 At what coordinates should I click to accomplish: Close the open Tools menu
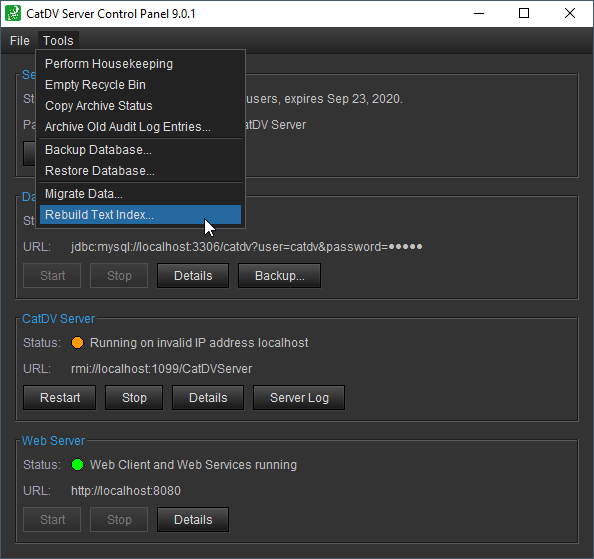58,41
